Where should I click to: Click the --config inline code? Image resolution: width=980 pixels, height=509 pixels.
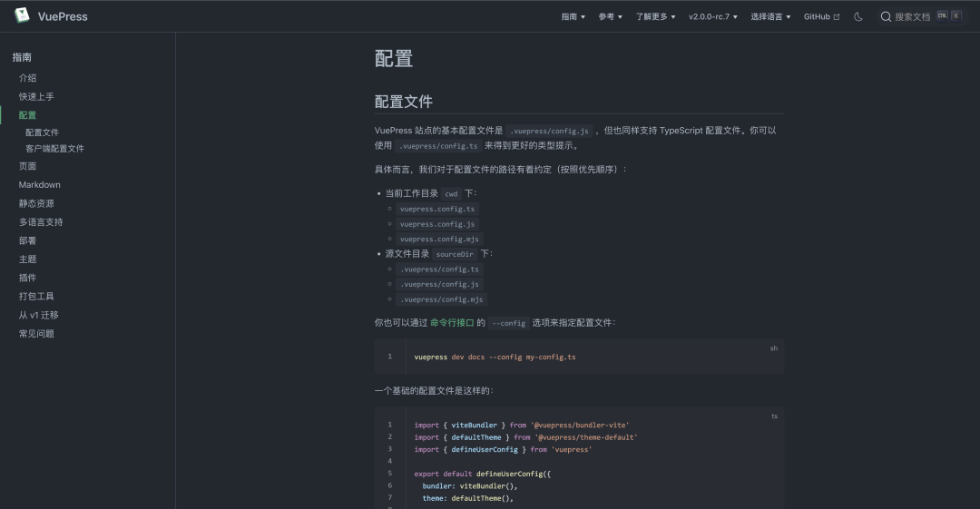(x=508, y=323)
